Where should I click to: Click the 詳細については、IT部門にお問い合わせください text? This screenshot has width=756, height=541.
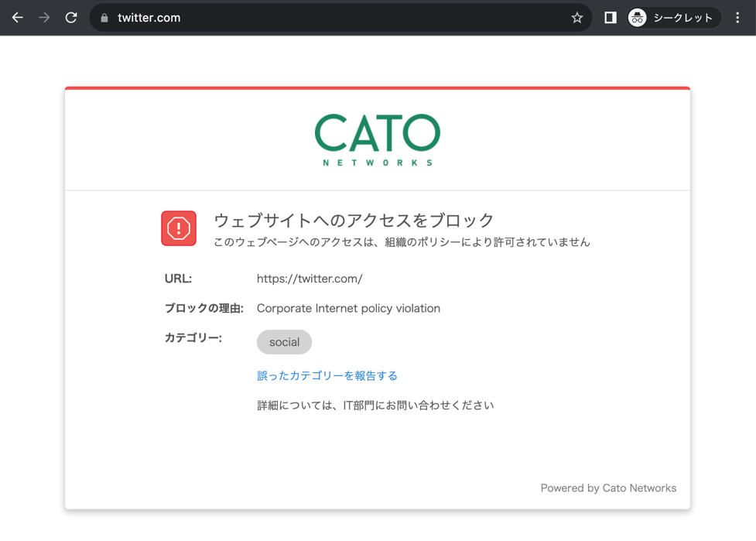[375, 405]
